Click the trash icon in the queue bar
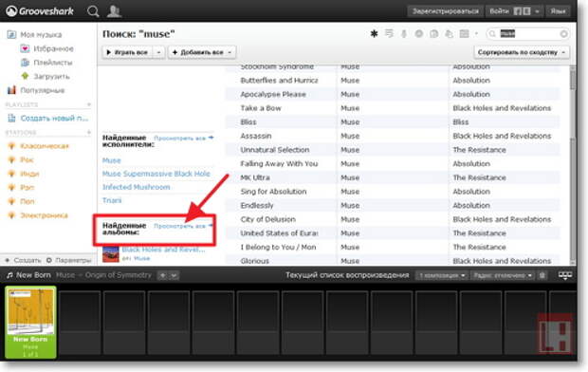588x372 pixels. (542, 275)
